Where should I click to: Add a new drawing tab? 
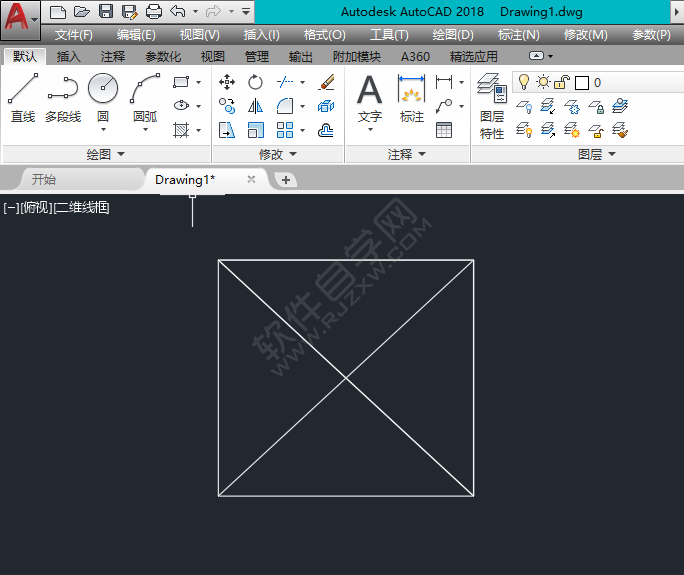coord(286,180)
